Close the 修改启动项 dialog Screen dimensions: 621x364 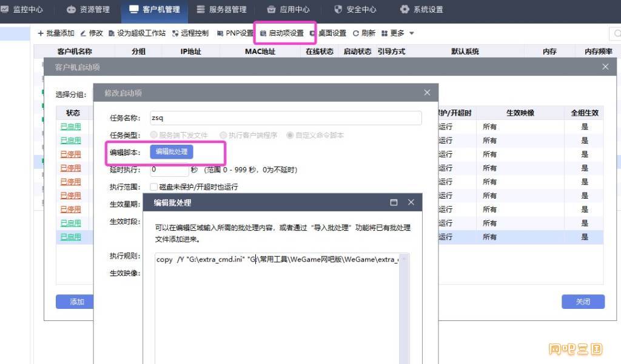click(x=427, y=93)
